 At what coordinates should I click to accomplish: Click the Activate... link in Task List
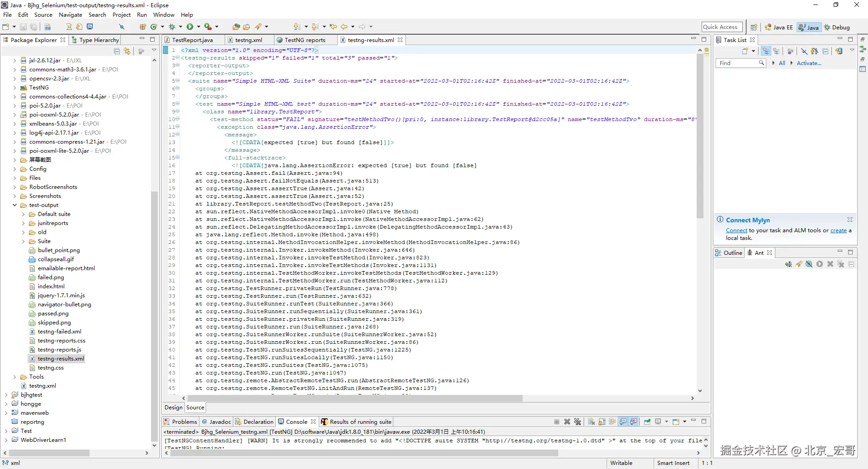[809, 63]
